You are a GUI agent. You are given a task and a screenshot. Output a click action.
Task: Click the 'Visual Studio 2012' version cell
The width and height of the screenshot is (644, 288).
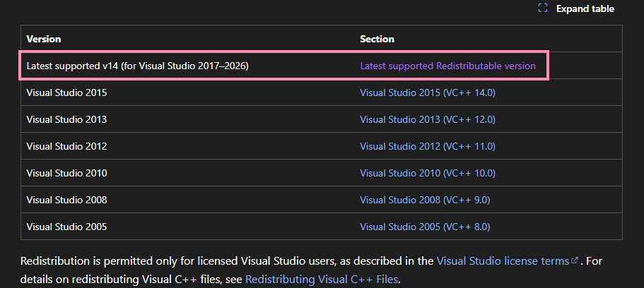click(x=187, y=146)
